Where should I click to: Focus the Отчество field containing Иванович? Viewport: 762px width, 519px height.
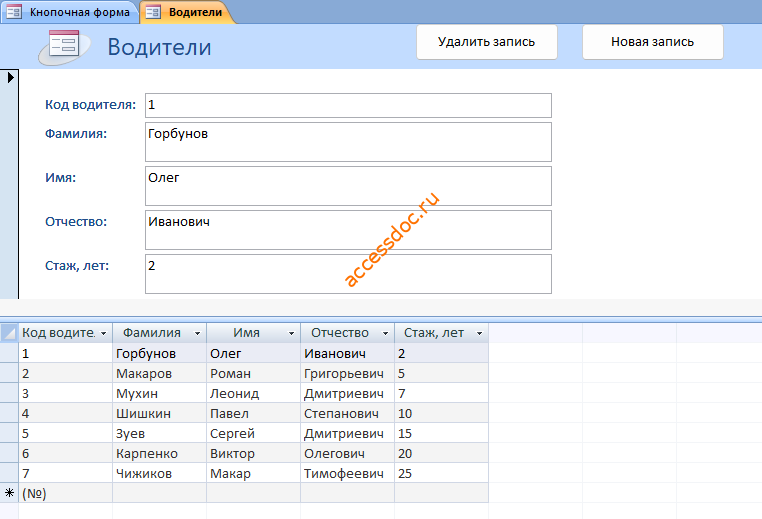348,230
